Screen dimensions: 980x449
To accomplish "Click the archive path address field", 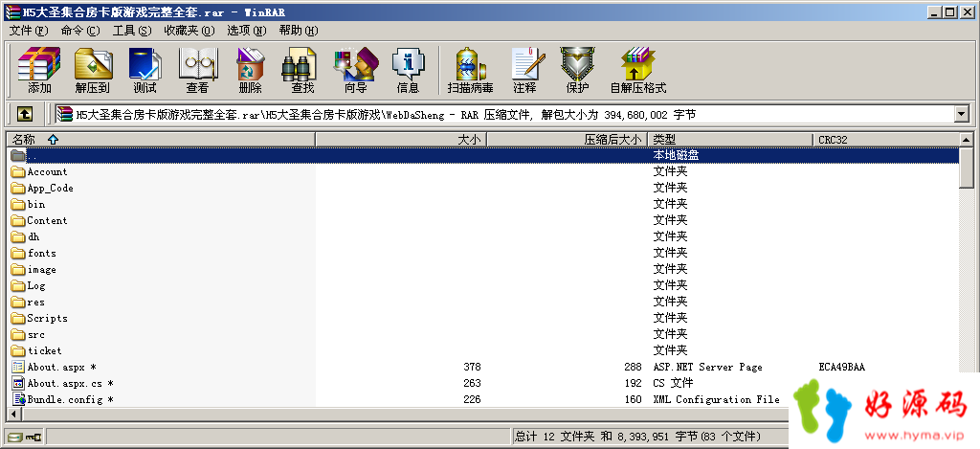I will (x=504, y=114).
